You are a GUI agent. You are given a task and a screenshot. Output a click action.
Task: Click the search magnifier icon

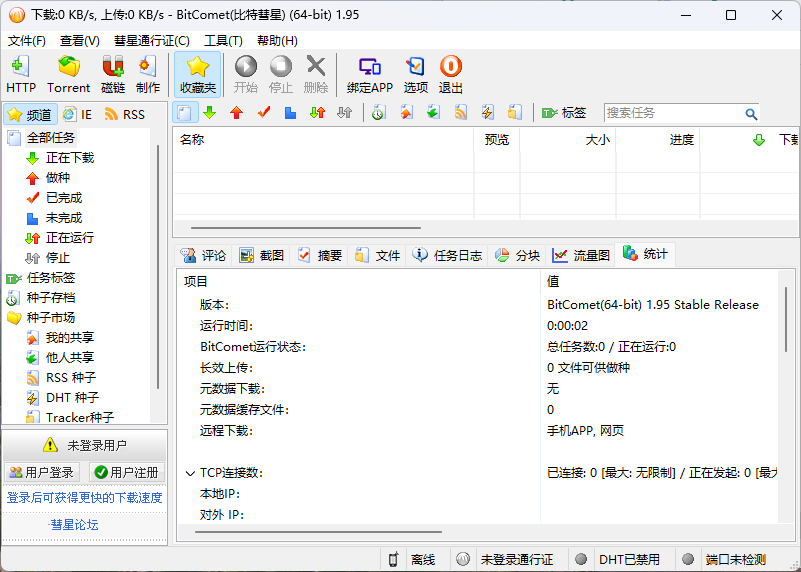751,113
